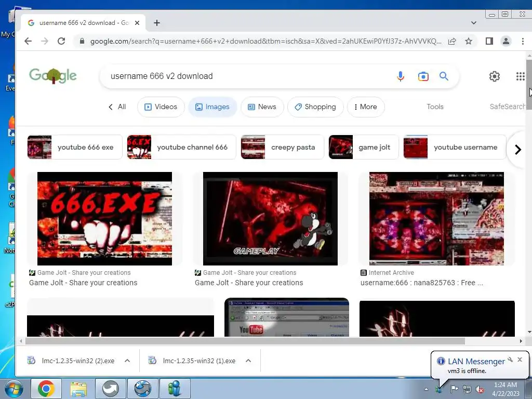Switch to the Shopping tab
The image size is (532, 399).
(315, 107)
